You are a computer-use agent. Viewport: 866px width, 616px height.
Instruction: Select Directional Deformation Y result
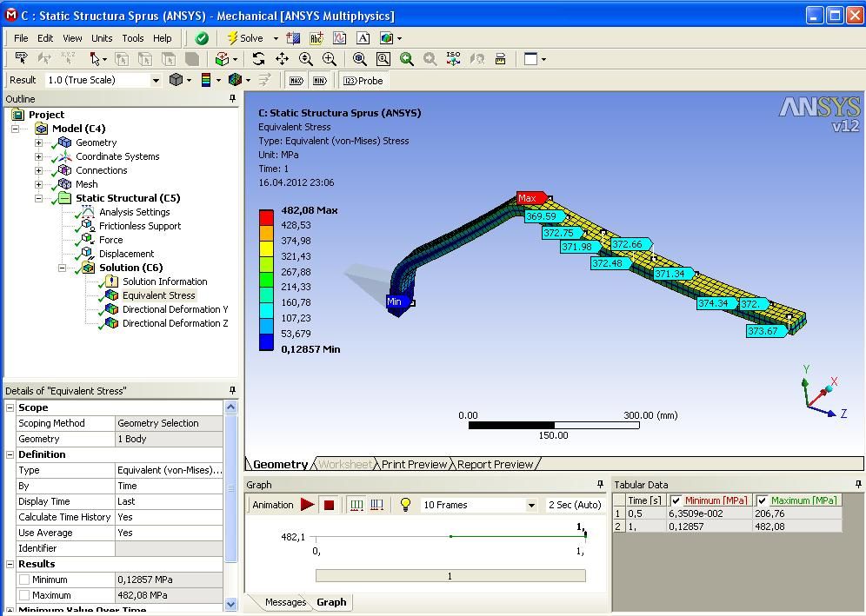[x=175, y=309]
